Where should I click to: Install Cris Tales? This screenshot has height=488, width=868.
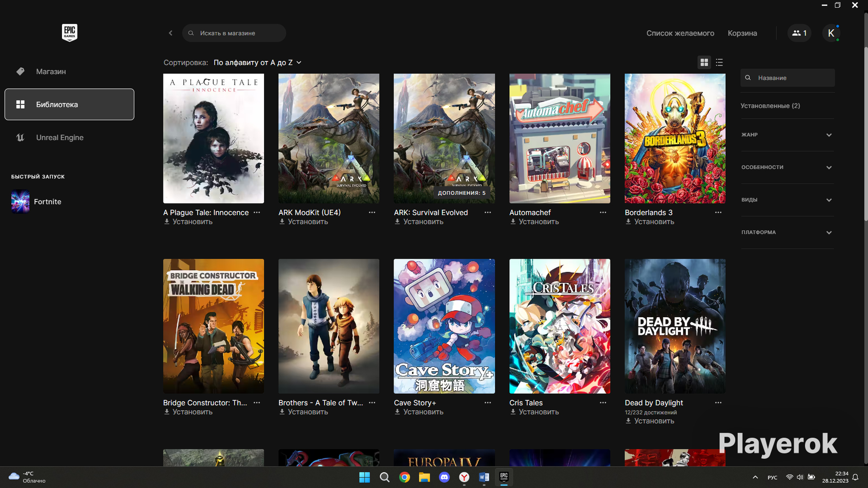pyautogui.click(x=534, y=412)
